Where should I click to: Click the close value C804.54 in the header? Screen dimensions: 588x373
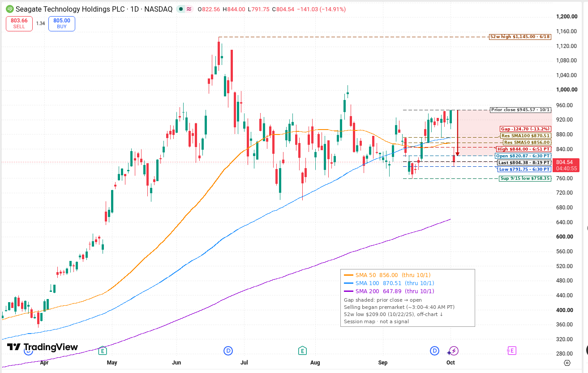point(282,9)
